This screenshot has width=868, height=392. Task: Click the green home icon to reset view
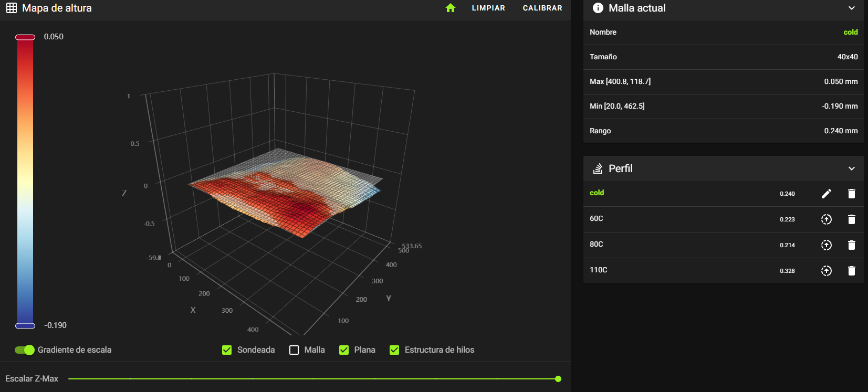coord(450,8)
